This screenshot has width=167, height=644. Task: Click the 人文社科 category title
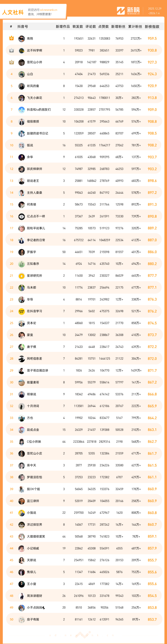(13, 12)
